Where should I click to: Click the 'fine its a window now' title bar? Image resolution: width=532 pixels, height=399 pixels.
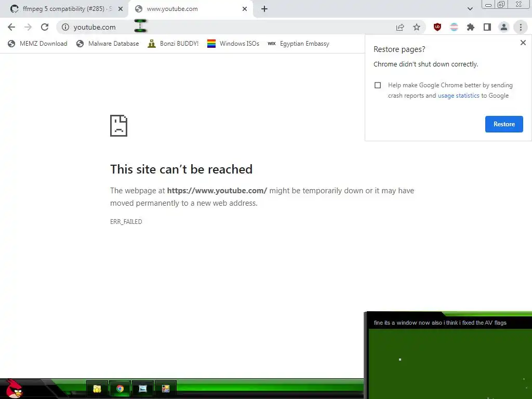pos(449,323)
